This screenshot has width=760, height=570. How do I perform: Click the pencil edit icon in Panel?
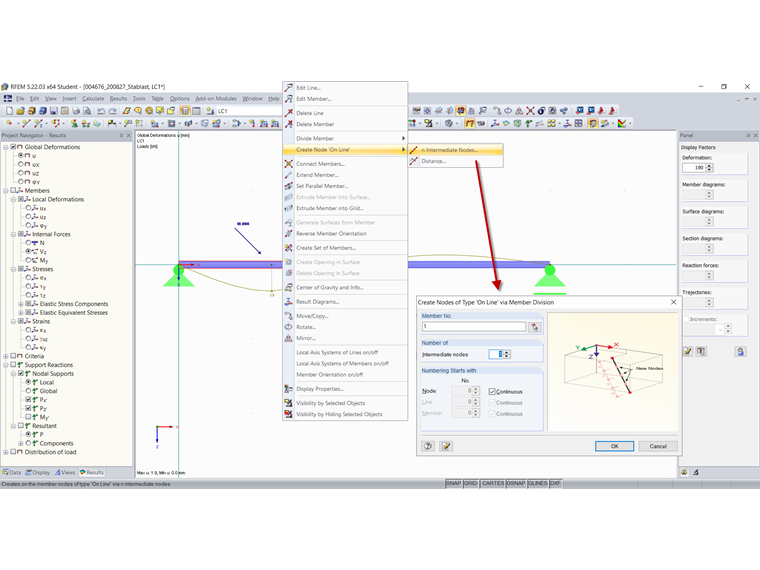click(688, 351)
